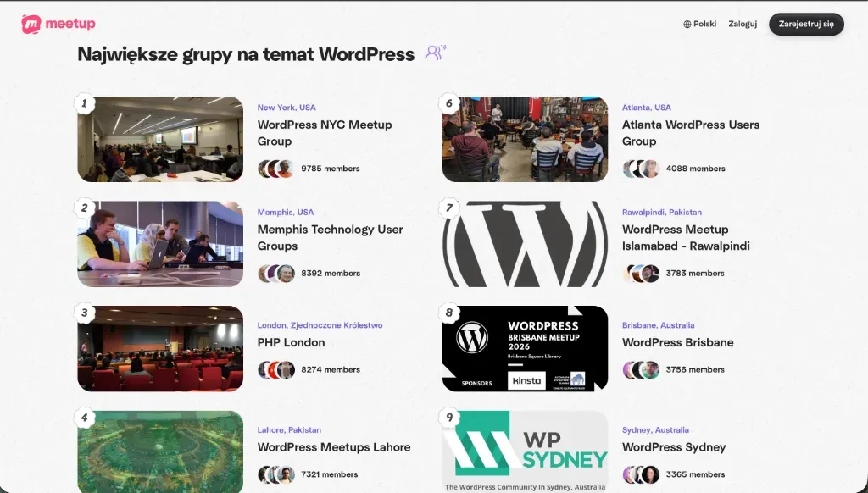Open WordPress NYC Meetup Group title
Image resolution: width=868 pixels, height=493 pixels.
coord(325,133)
